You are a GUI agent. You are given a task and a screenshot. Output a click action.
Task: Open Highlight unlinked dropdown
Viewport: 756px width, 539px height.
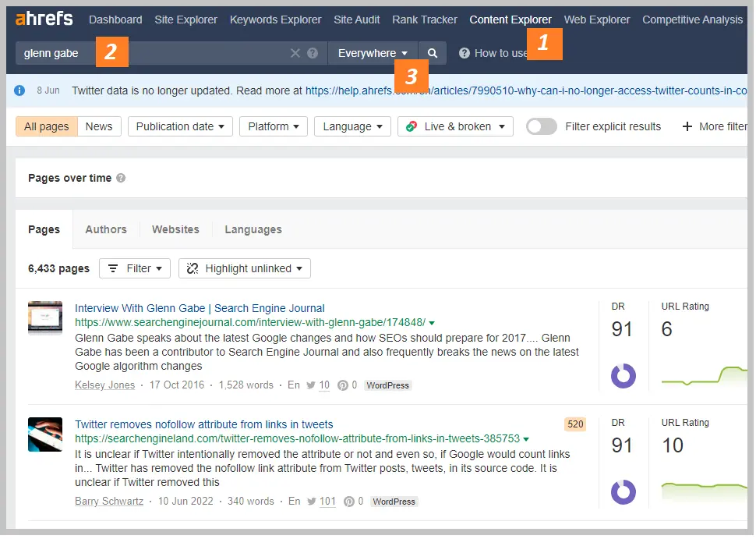245,268
